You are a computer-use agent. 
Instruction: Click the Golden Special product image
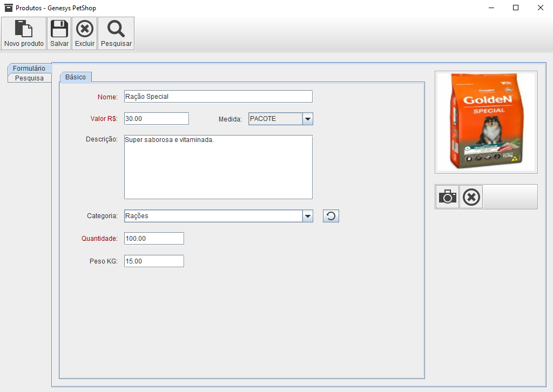point(486,122)
